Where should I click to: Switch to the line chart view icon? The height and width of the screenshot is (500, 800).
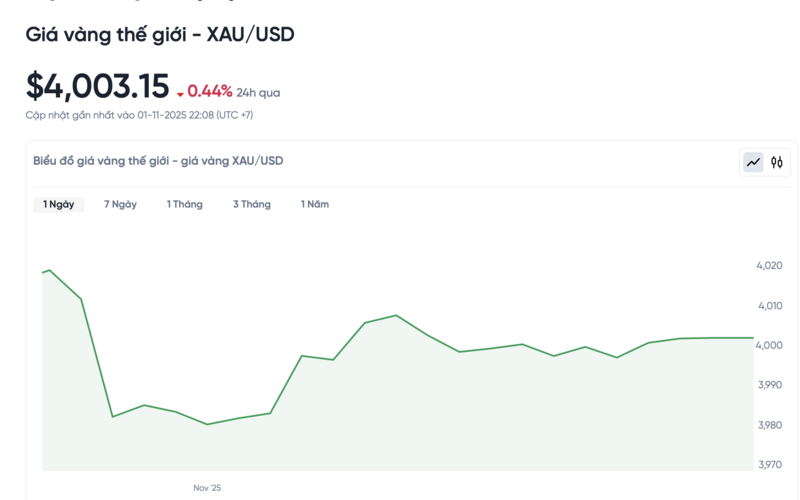point(753,162)
